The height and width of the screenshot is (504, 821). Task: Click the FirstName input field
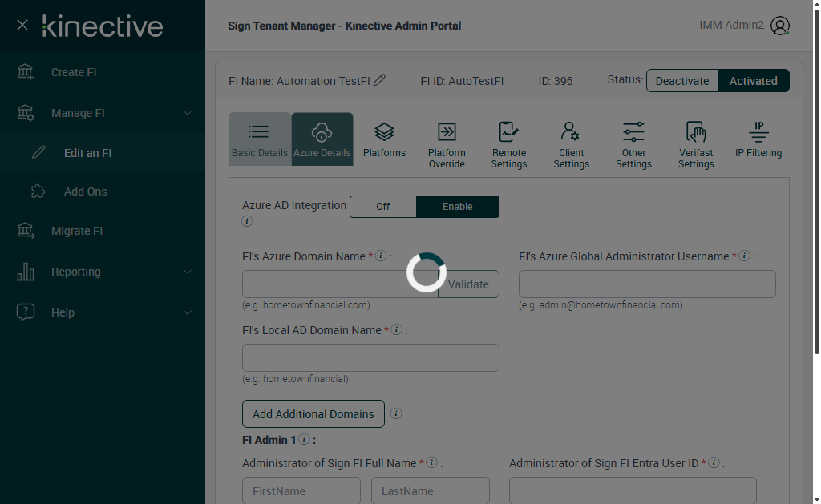301,490
